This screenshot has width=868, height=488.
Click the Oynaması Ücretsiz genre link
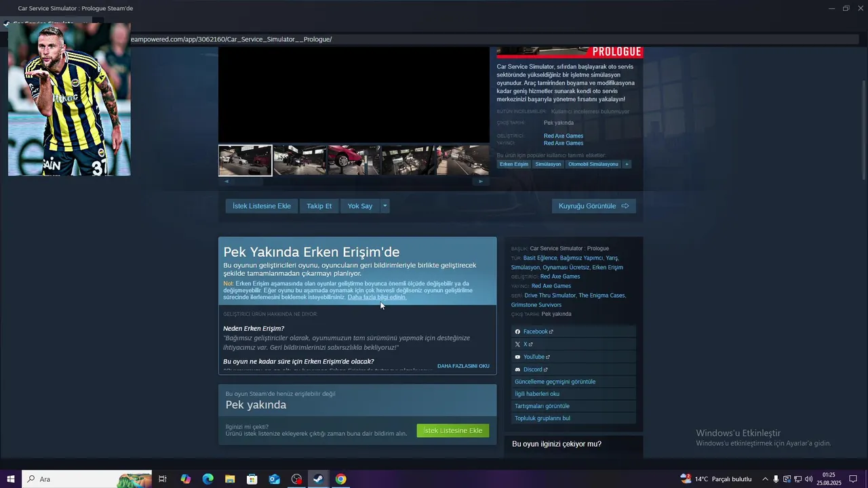click(566, 267)
